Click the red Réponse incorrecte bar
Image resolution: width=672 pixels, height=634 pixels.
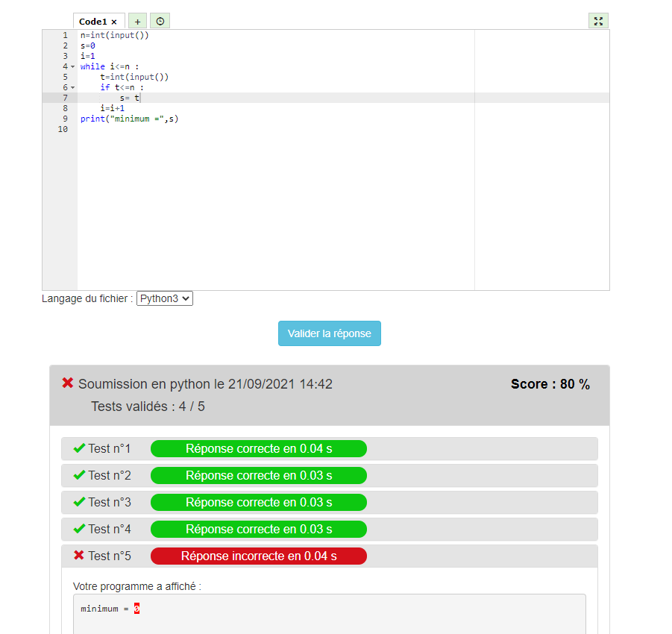pos(258,556)
